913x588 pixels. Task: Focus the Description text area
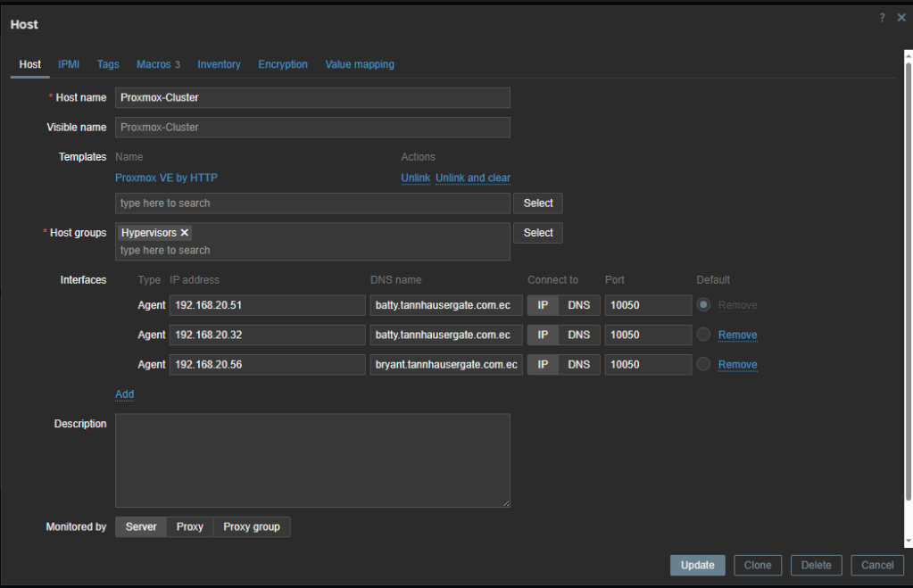tap(312, 460)
